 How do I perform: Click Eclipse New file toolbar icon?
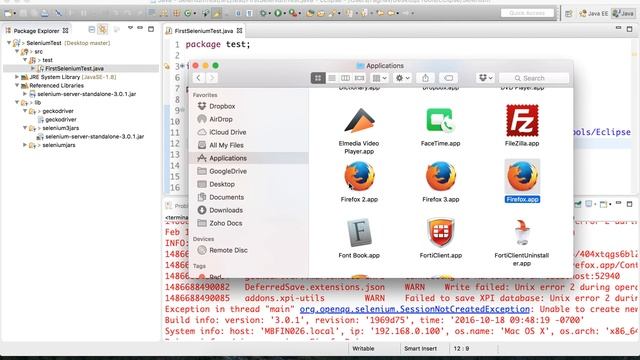click(9, 13)
